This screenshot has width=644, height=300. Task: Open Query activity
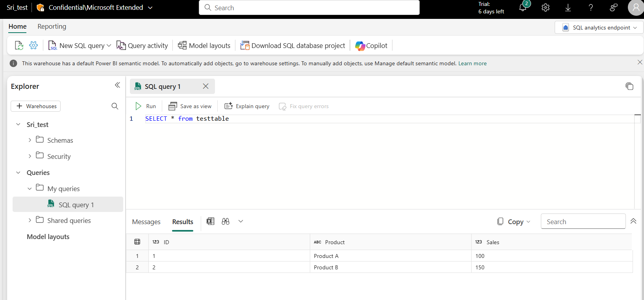coord(142,46)
